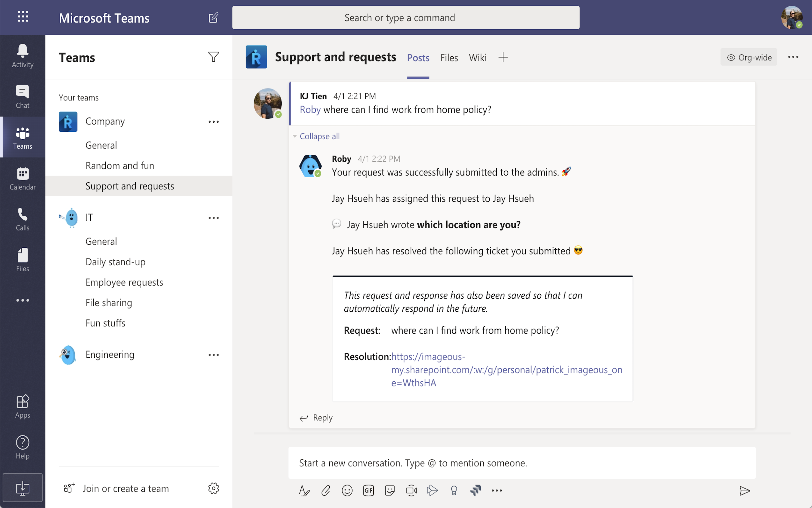Click the Praise badge icon
Viewport: 812px width, 508px height.
[454, 491]
